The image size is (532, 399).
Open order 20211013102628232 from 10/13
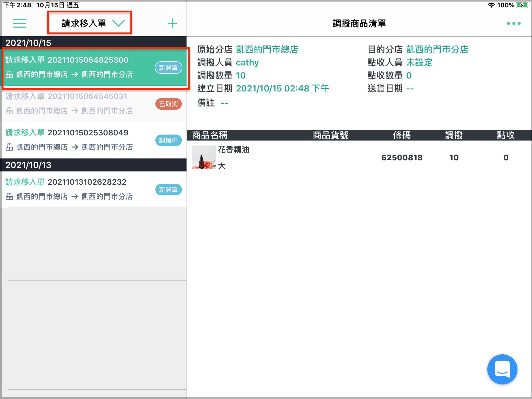(94, 190)
